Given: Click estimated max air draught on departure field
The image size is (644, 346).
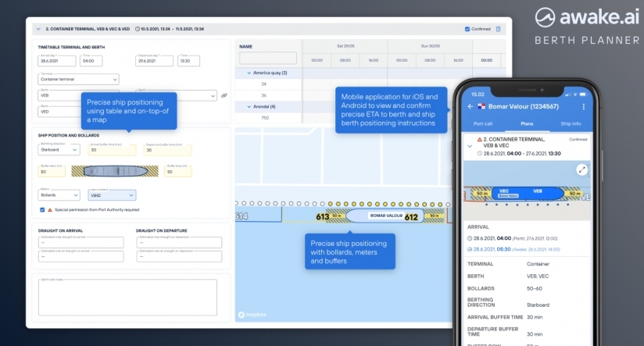Looking at the screenshot, I should 179,256.
